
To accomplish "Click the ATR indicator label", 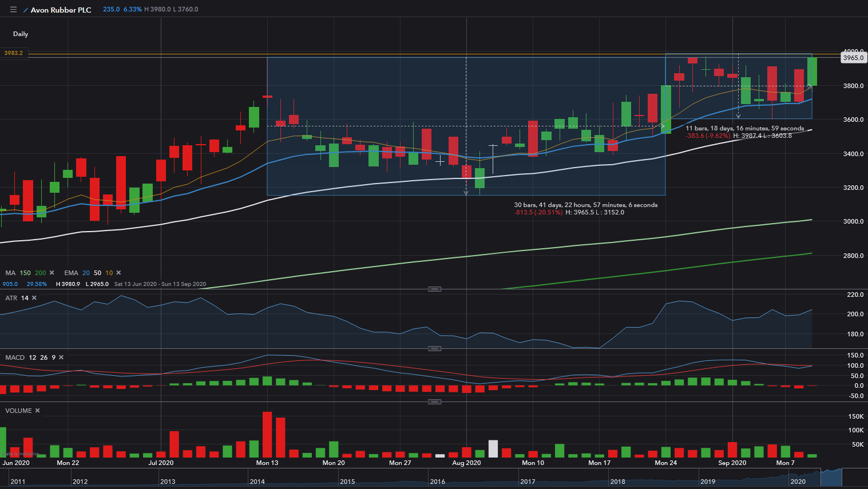I will click(x=11, y=298).
